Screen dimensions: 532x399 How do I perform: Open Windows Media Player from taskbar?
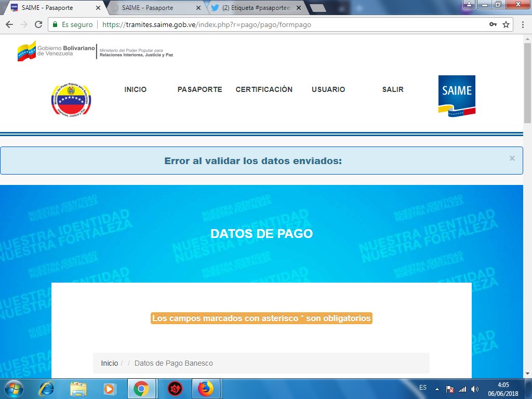[x=109, y=389]
